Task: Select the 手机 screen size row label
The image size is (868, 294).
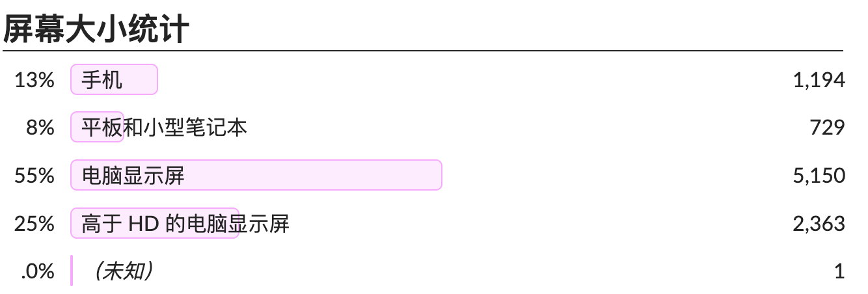Action: pos(102,80)
